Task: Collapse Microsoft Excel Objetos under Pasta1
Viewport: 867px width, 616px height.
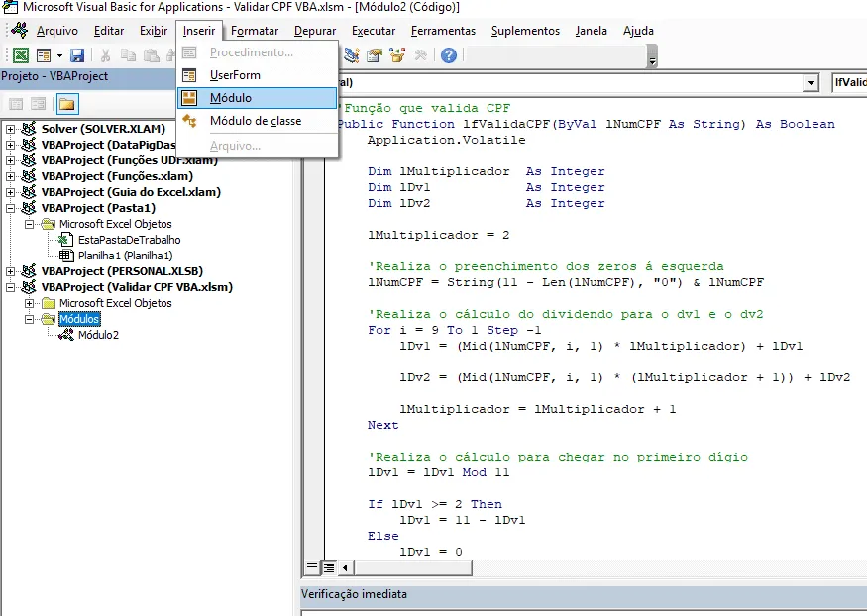Action: 30,224
